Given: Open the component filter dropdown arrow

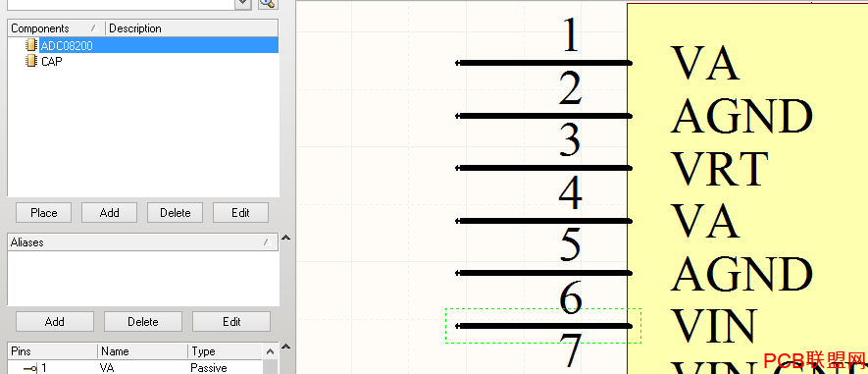Looking at the screenshot, I should [243, 3].
